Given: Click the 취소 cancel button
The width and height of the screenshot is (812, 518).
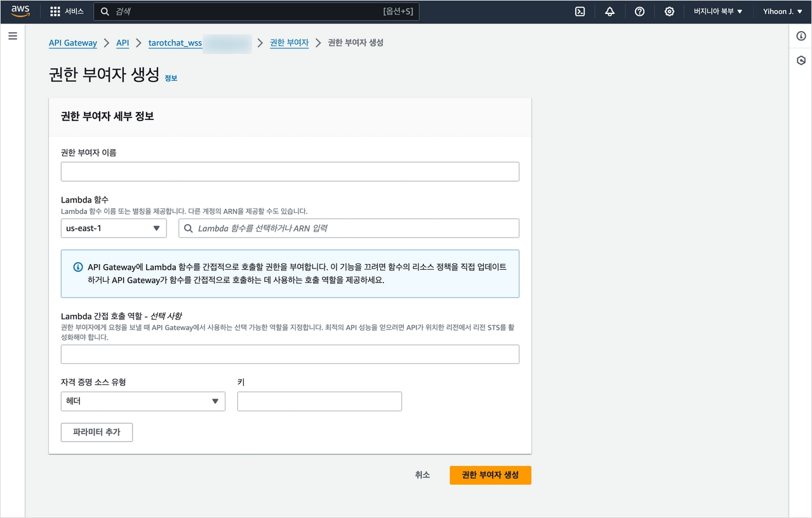Looking at the screenshot, I should (x=423, y=475).
